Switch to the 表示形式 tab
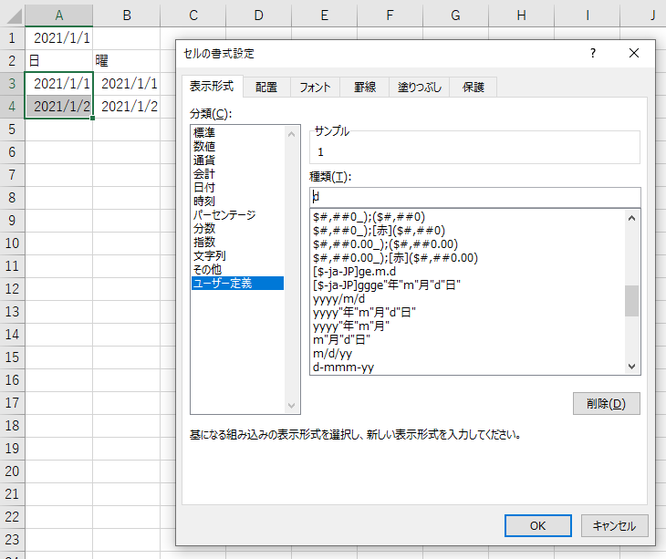 pos(212,86)
